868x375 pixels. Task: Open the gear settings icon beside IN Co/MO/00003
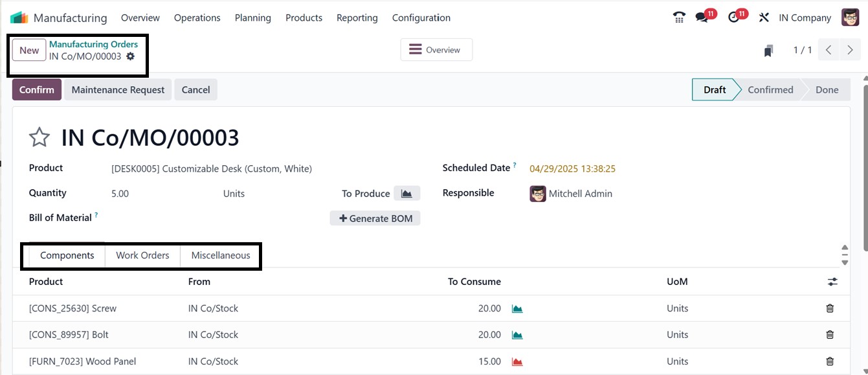(x=131, y=56)
